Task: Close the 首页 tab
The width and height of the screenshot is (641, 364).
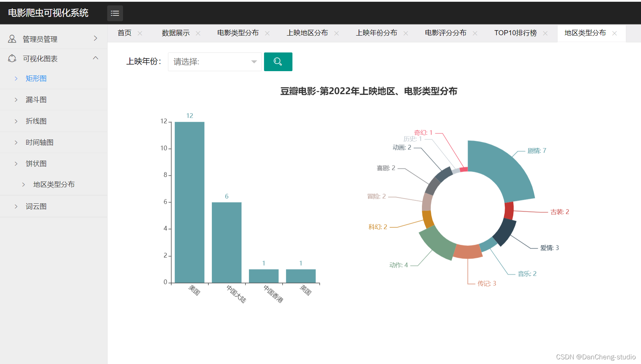Action: pos(140,33)
